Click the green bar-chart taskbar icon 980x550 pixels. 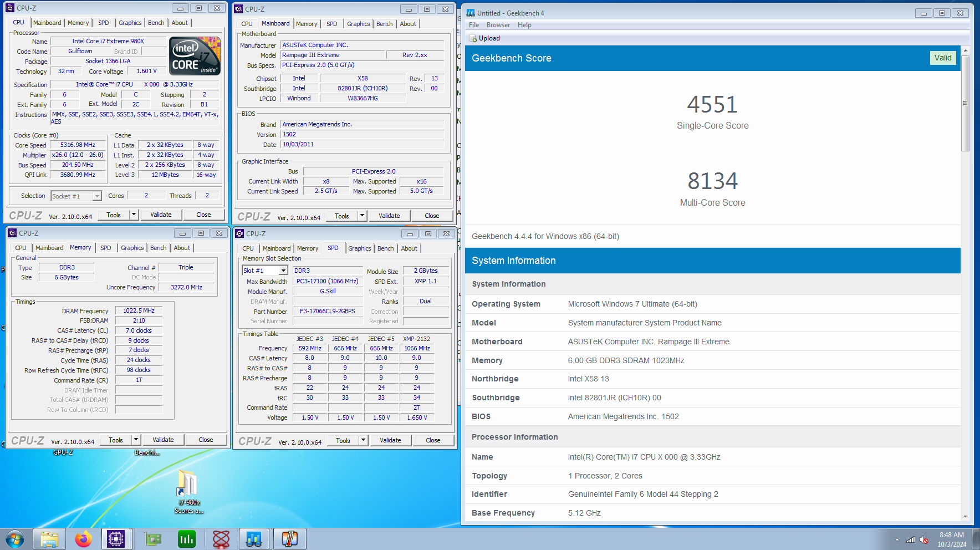click(x=187, y=539)
